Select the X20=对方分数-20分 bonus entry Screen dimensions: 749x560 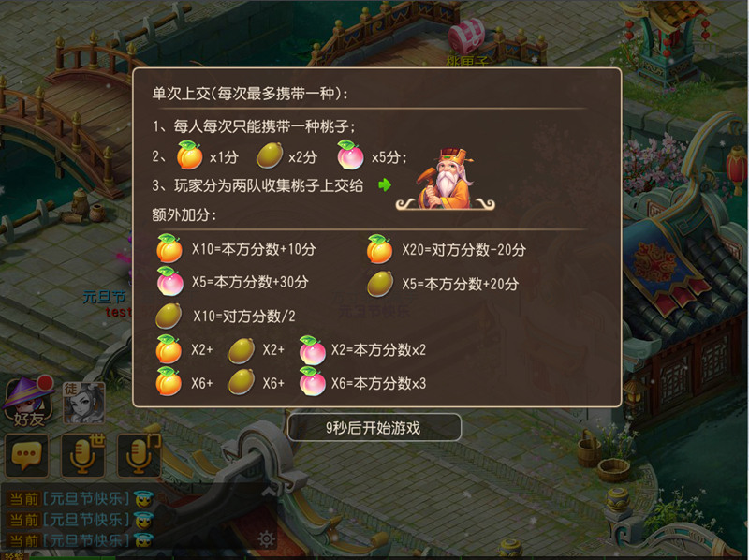pos(447,249)
